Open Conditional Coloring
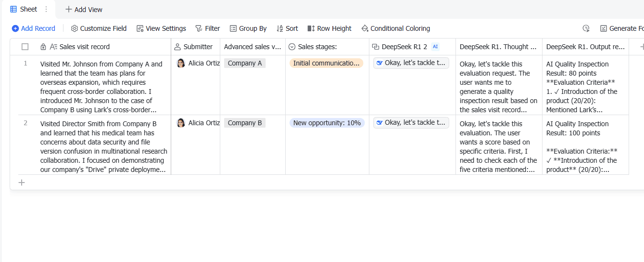 (x=395, y=28)
